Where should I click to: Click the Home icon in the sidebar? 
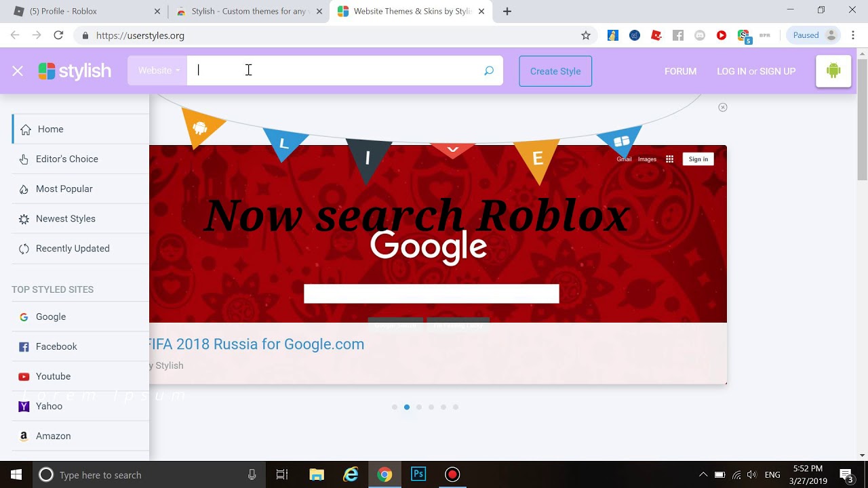coord(26,129)
